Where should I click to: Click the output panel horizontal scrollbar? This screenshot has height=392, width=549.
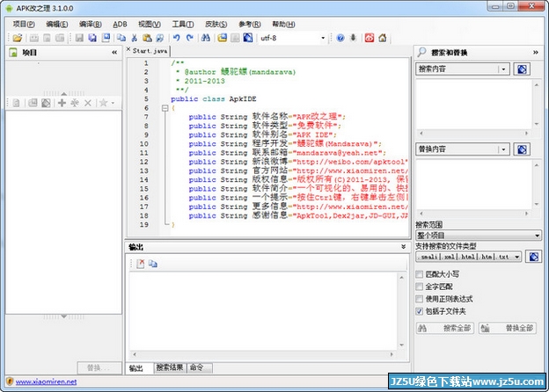(262, 354)
